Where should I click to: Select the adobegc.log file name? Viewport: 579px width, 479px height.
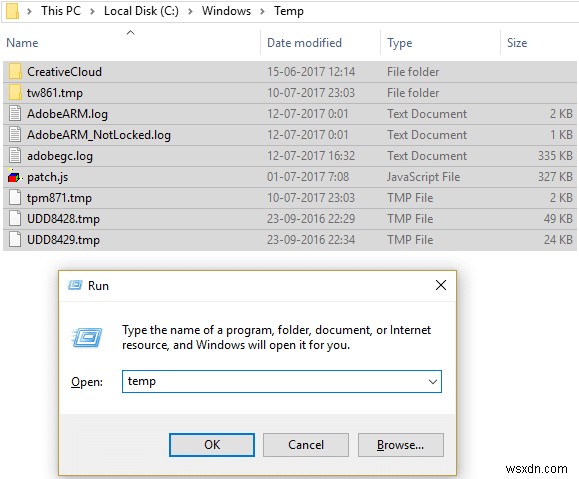pyautogui.click(x=60, y=156)
